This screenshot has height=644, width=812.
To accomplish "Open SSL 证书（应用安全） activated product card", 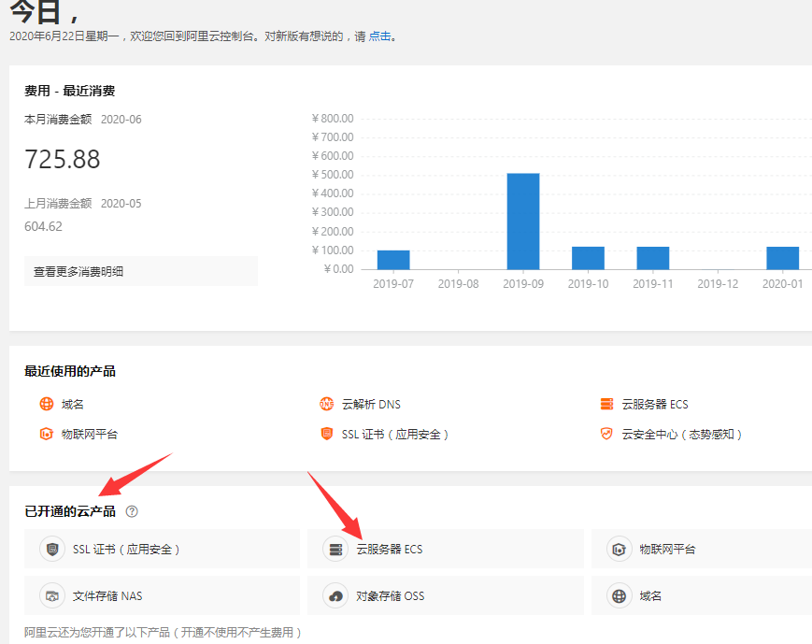I will (162, 549).
